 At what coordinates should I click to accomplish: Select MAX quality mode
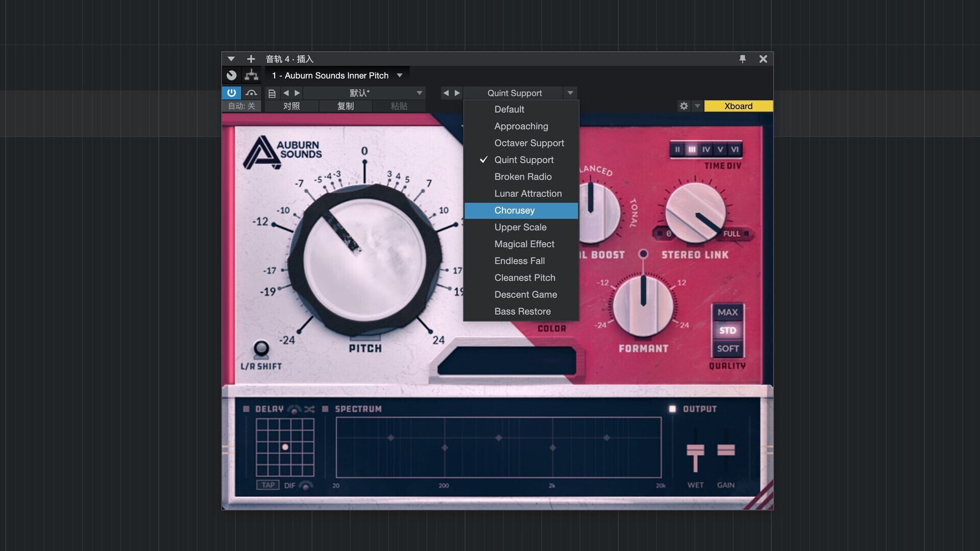727,312
